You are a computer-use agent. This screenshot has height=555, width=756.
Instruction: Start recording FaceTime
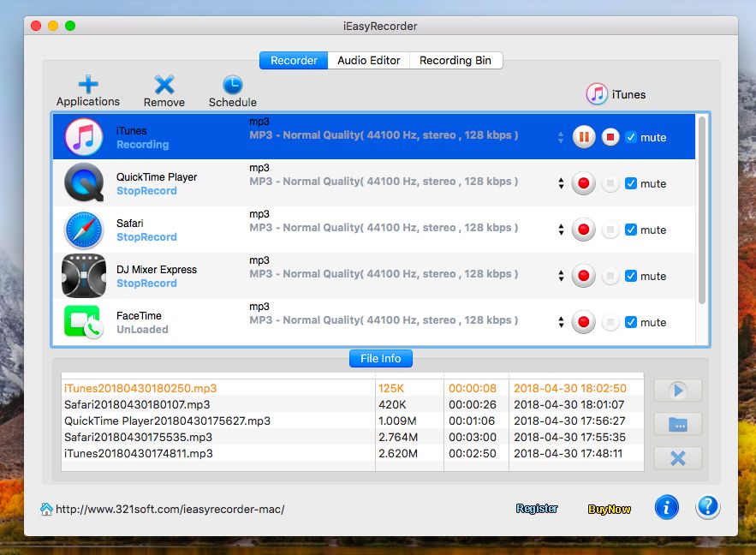tap(583, 322)
